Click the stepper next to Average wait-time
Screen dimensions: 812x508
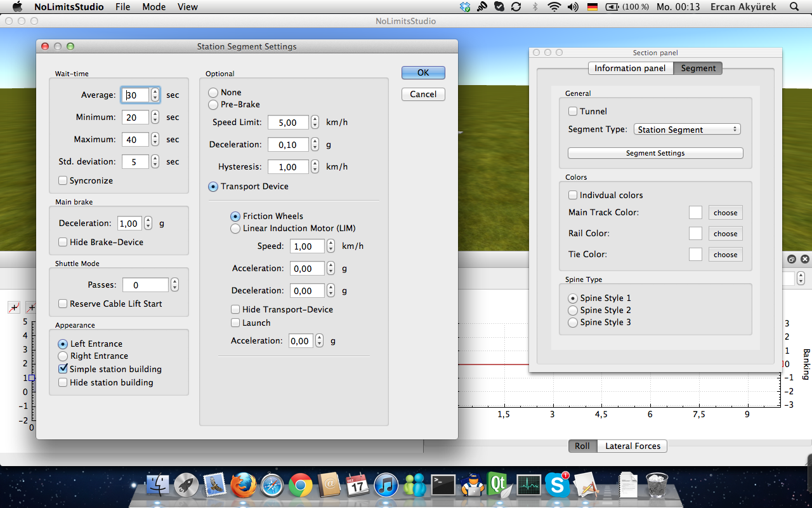[x=155, y=95]
